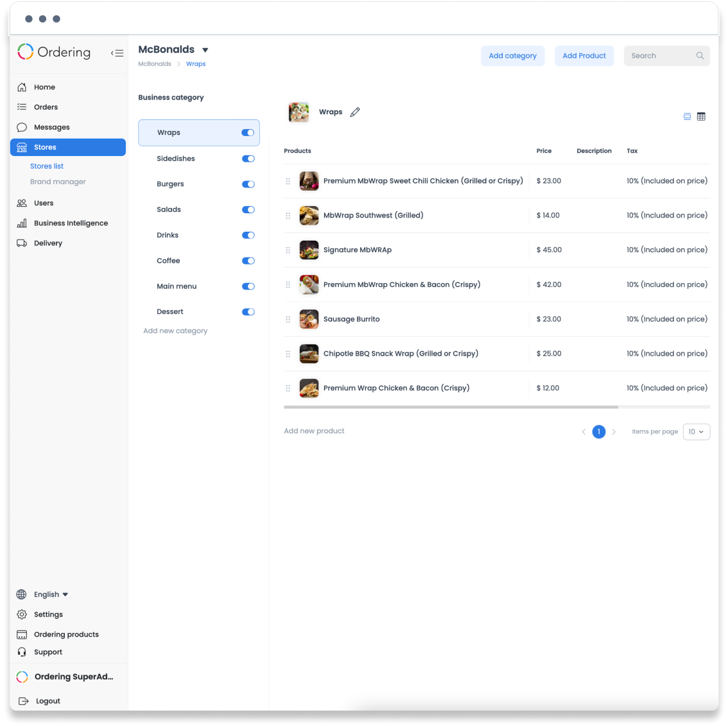Select the Sidedishes category
The height and width of the screenshot is (726, 728).
(x=175, y=159)
